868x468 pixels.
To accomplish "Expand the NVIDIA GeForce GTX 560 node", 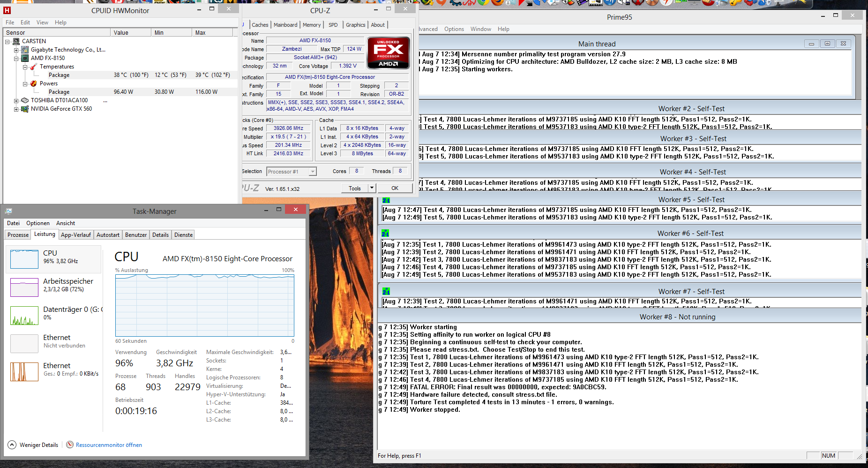I will click(x=16, y=109).
